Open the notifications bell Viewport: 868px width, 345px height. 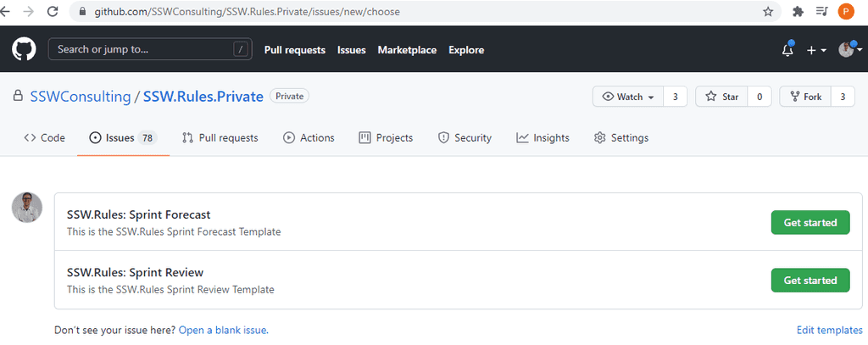point(787,50)
